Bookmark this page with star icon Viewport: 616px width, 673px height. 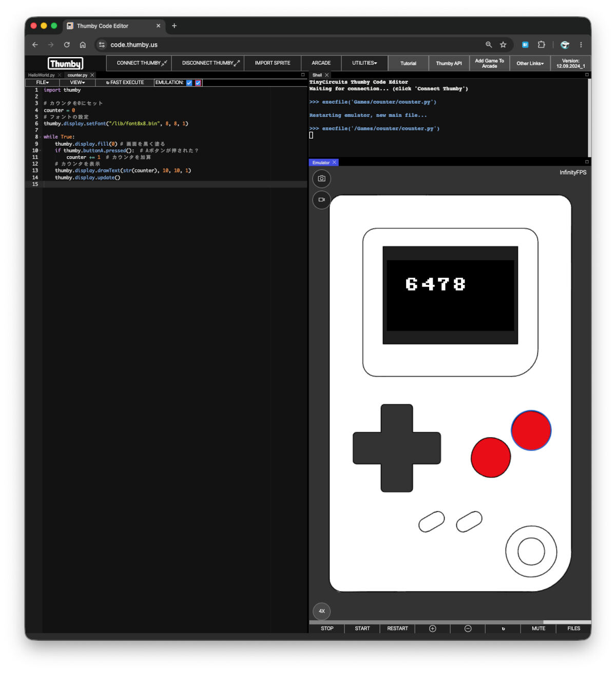tap(503, 45)
